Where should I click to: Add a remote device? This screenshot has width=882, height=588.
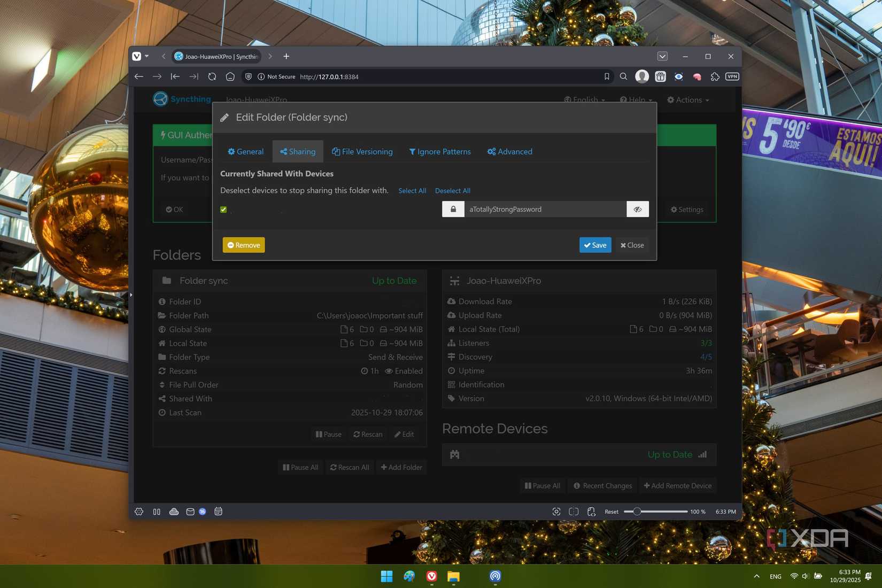pyautogui.click(x=678, y=485)
